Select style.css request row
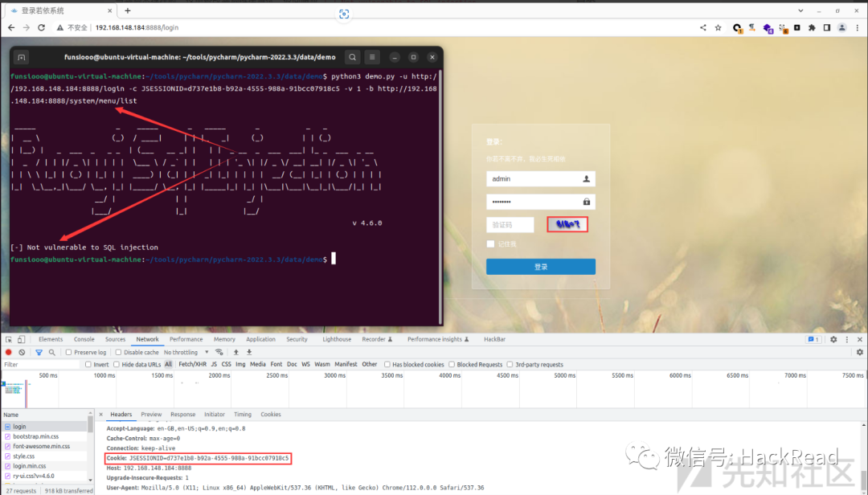 tap(44, 456)
